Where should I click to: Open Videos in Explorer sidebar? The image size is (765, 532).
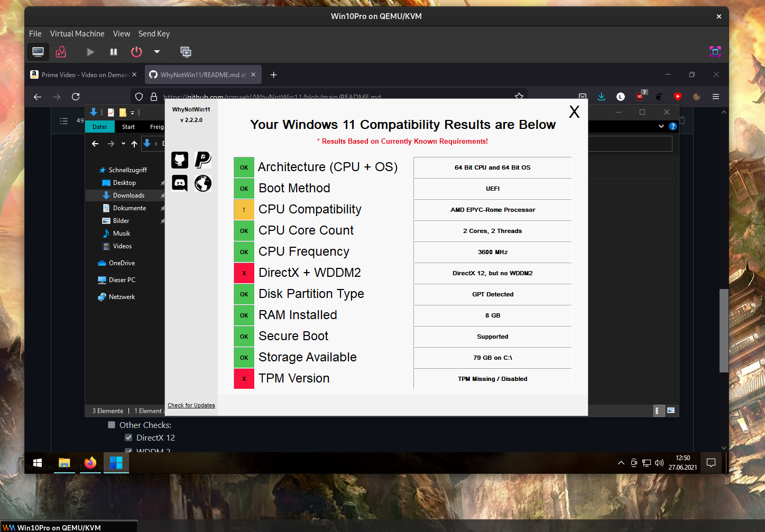tap(122, 246)
